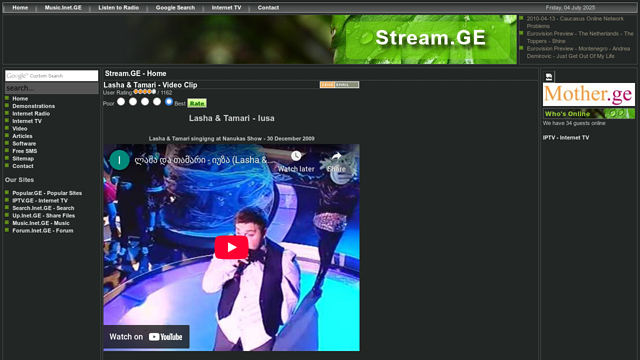Click the Stream.GE green header banner
This screenshot has width=640, height=360.
425,40
